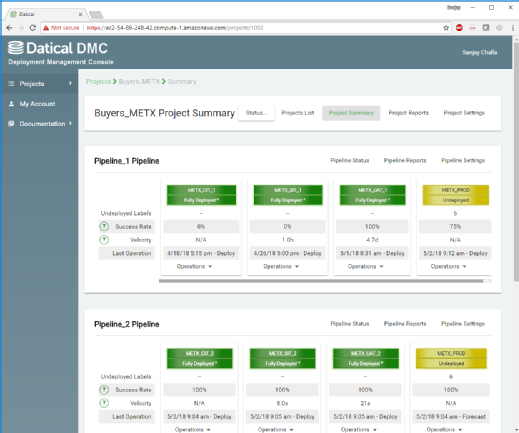Image resolution: width=519 pixels, height=433 pixels.
Task: Open Pipeline_2 Pipeline Reports link
Action: point(405,324)
